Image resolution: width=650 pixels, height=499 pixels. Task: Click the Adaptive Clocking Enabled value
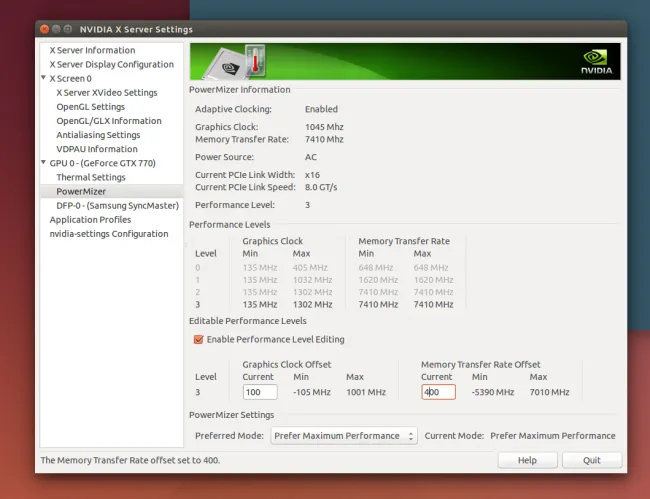click(321, 109)
